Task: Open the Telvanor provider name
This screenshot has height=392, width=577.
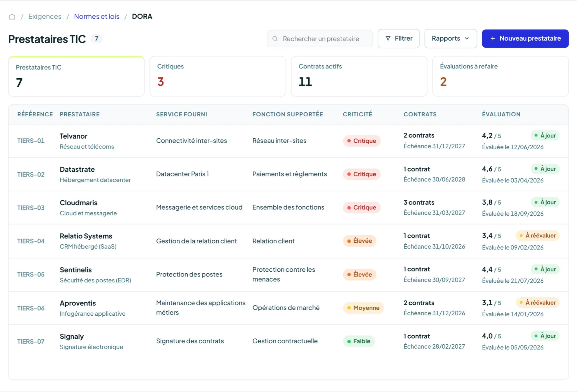Action: [x=74, y=136]
